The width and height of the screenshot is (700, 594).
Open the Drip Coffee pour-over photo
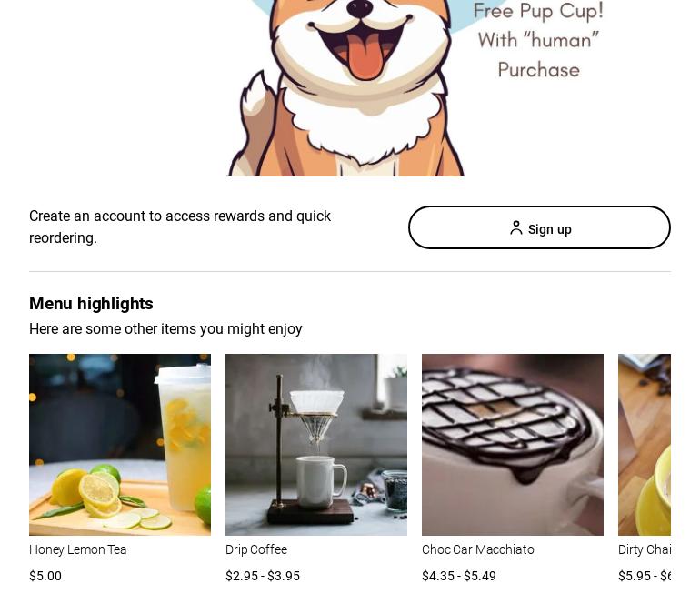pyautogui.click(x=316, y=445)
